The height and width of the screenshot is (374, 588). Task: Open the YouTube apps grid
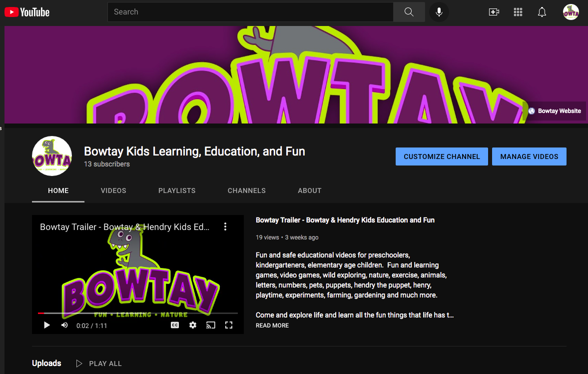tap(518, 12)
